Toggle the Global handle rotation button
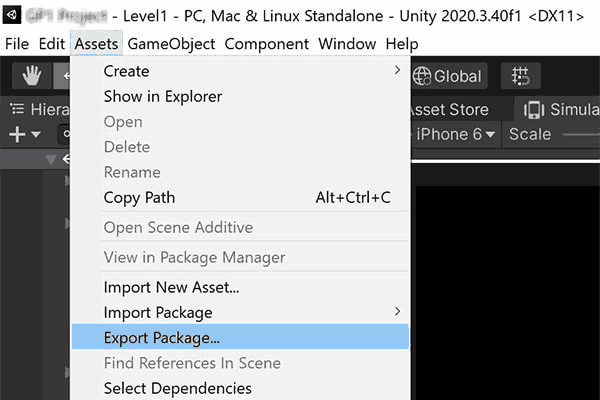 pyautogui.click(x=447, y=76)
